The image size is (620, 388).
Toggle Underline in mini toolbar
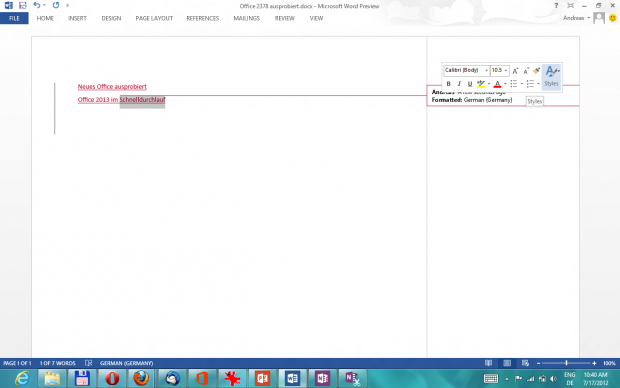click(470, 84)
